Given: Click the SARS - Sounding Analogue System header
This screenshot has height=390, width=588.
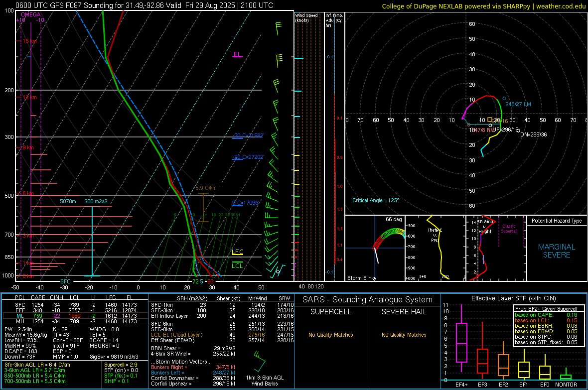Looking at the screenshot, I should coord(368,300).
